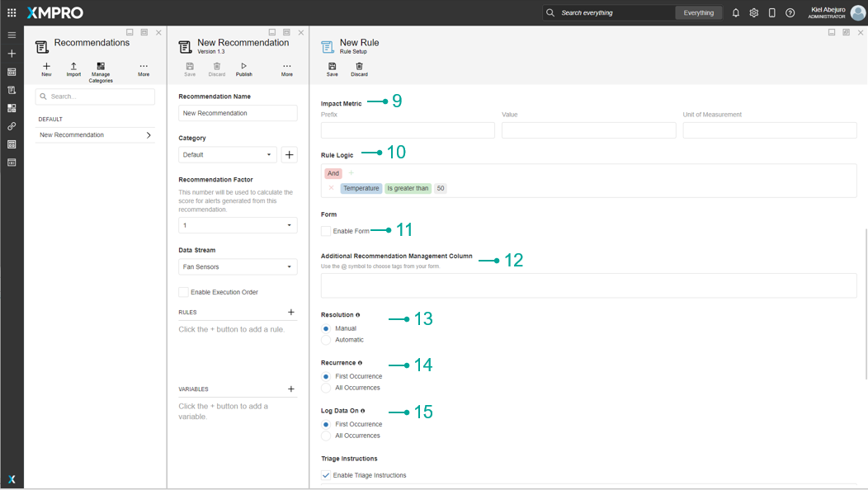Enable the Form checkbox
Viewport: 868px width, 490px height.
pos(326,231)
